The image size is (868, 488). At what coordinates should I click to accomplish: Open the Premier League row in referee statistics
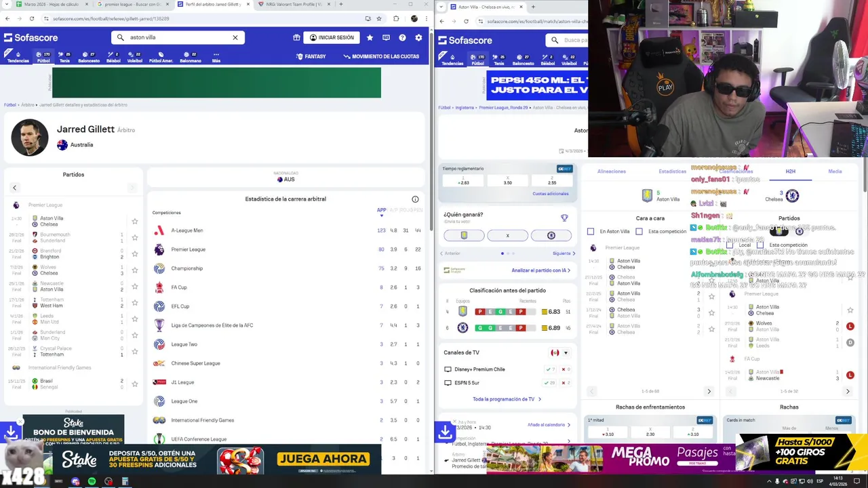(x=288, y=249)
